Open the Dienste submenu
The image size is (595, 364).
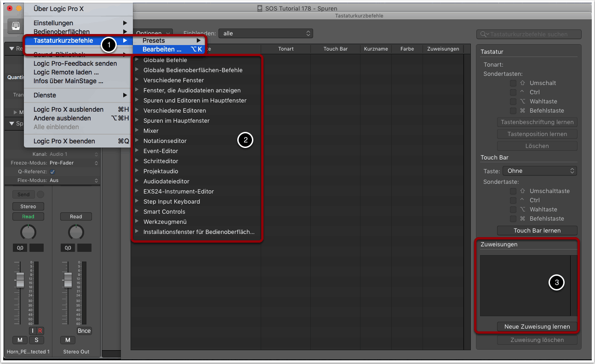[x=79, y=95]
